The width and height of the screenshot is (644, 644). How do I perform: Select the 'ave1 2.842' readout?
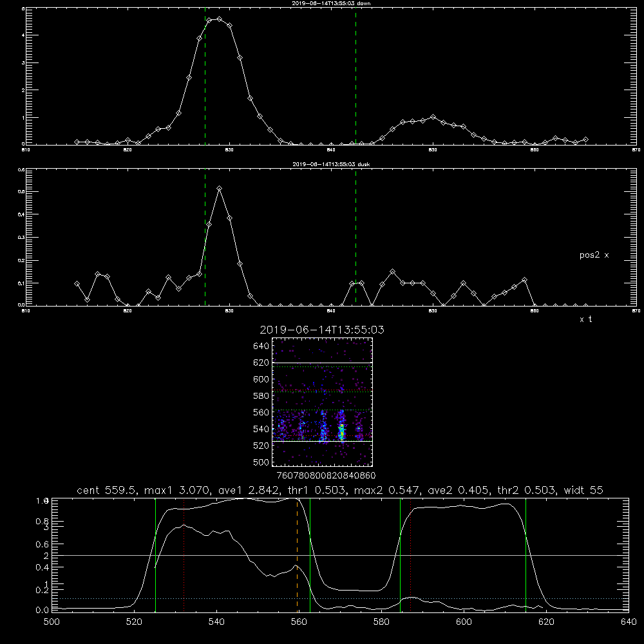[x=249, y=490]
